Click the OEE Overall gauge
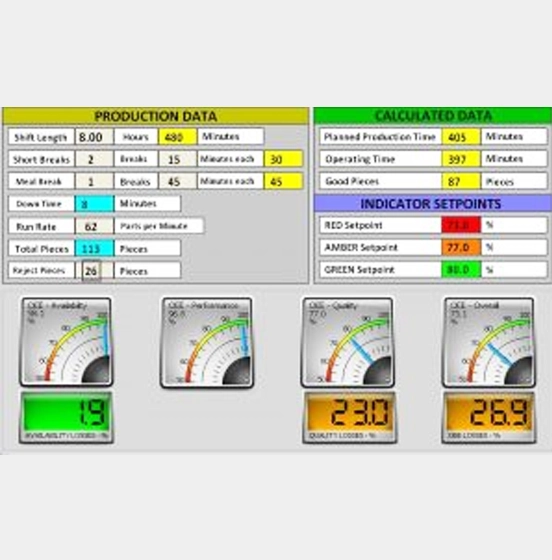 (x=489, y=342)
